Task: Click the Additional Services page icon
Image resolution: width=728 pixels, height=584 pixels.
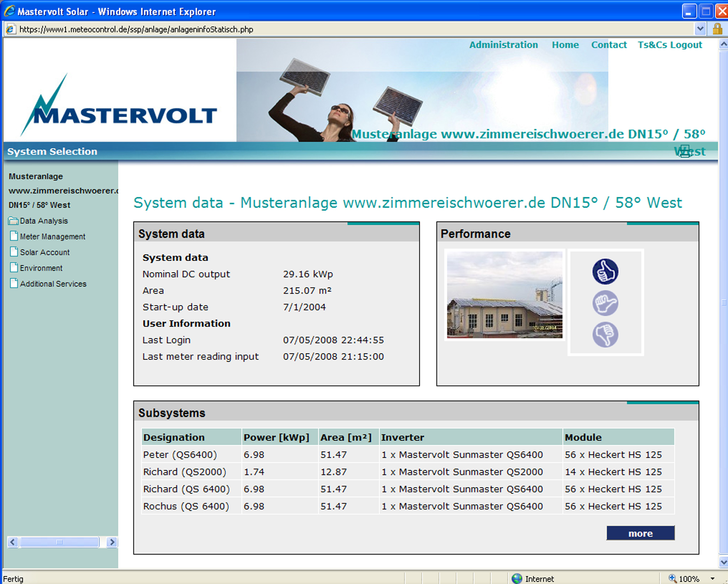Action: pos(14,283)
